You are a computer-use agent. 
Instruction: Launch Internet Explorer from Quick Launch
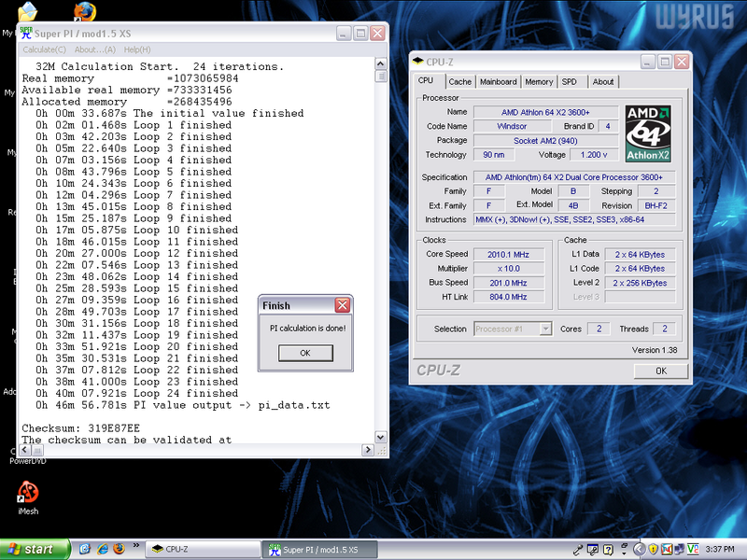coord(103,549)
